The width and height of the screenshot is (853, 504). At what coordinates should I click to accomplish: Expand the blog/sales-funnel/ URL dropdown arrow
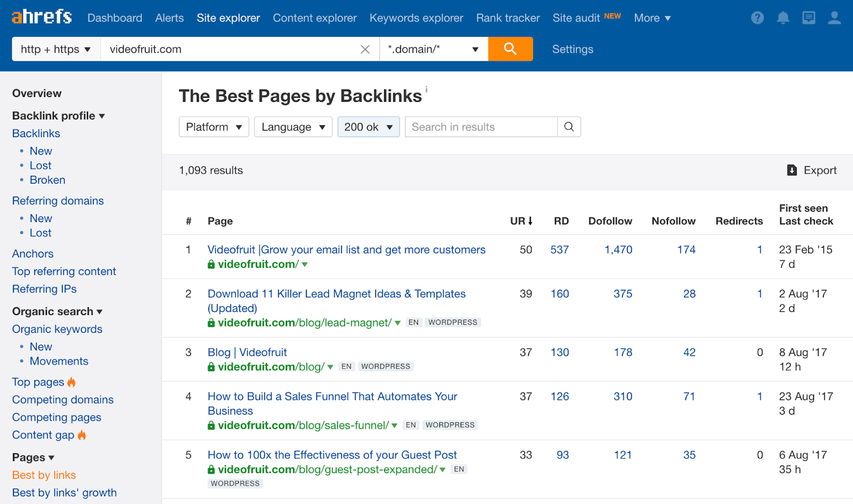pyautogui.click(x=395, y=426)
